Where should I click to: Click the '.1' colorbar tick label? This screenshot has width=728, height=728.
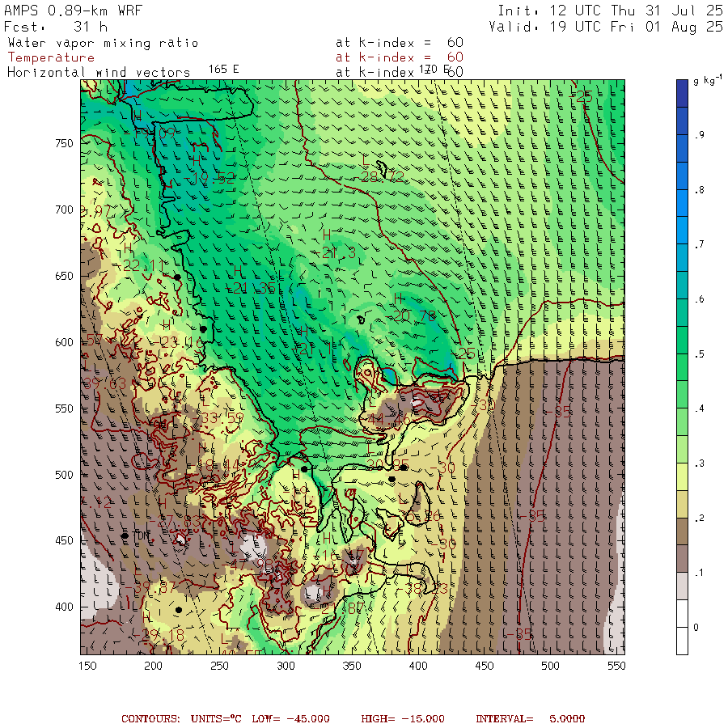click(699, 573)
